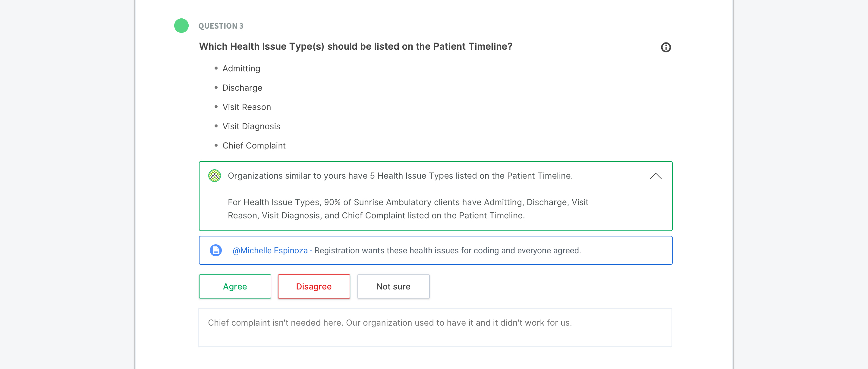Click the QUESTION 3 label
Viewport: 868px width, 369px height.
221,26
